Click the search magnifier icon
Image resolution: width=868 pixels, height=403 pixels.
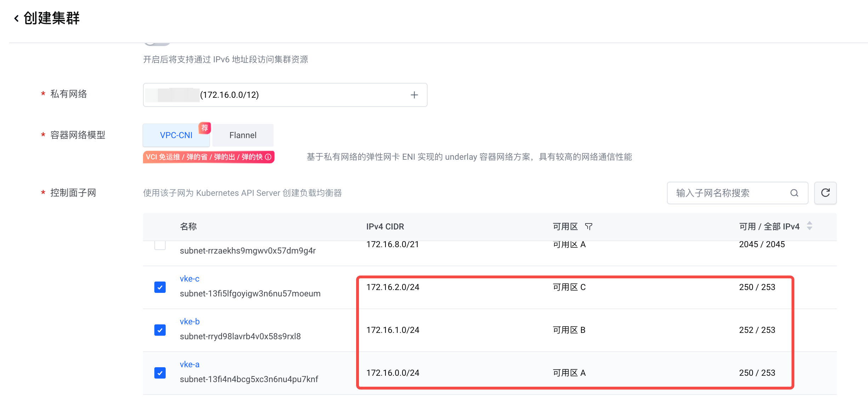(794, 193)
